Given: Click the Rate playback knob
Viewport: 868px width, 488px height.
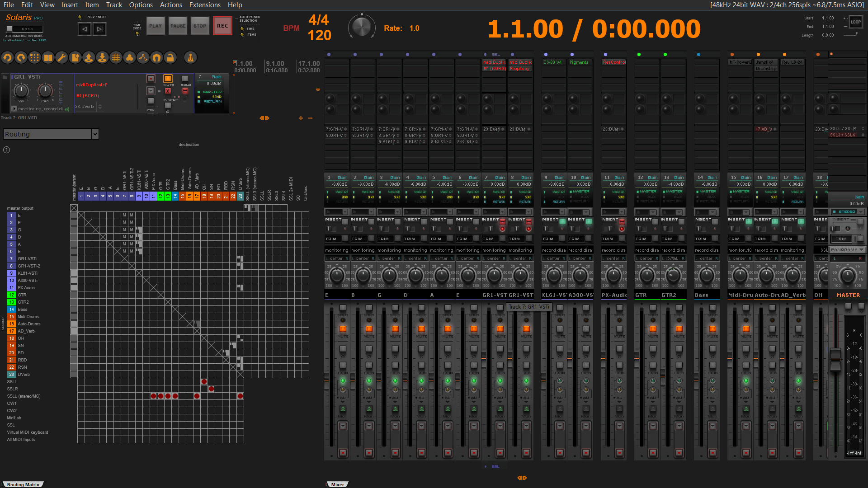Looking at the screenshot, I should [x=361, y=27].
